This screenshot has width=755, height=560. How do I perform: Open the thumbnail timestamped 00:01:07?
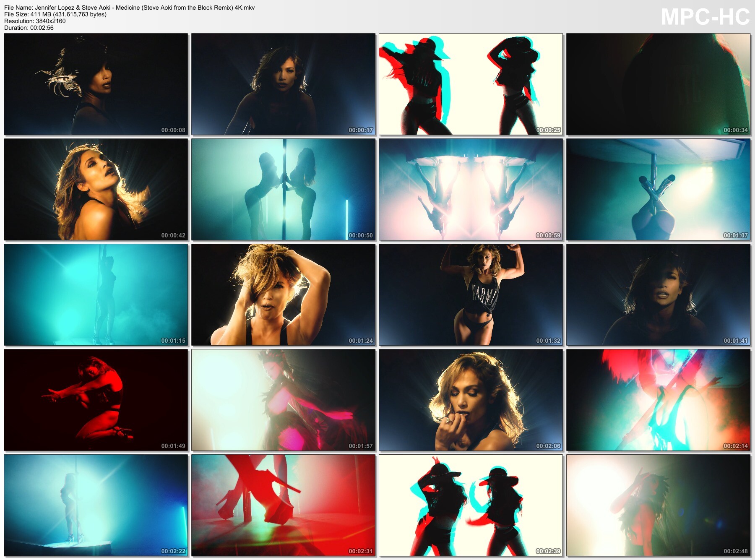(x=658, y=190)
